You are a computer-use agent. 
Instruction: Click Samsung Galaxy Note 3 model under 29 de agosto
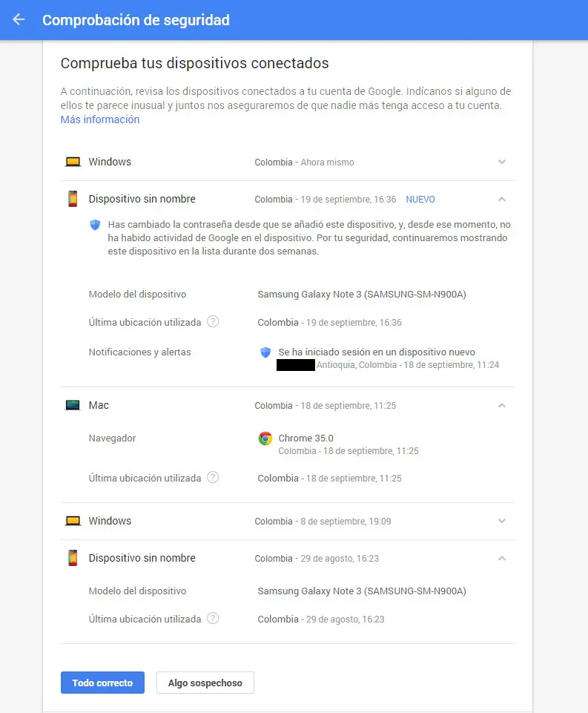(x=362, y=591)
